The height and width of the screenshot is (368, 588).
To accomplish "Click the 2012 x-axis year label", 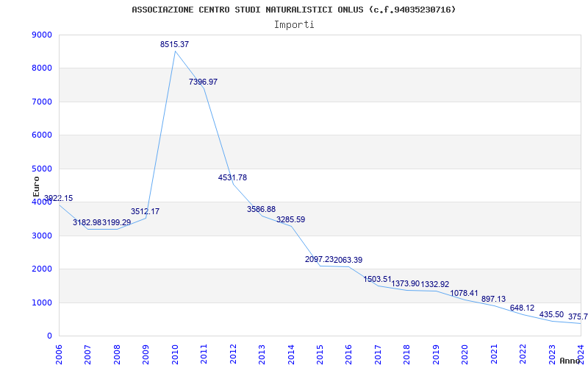I will tap(233, 353).
